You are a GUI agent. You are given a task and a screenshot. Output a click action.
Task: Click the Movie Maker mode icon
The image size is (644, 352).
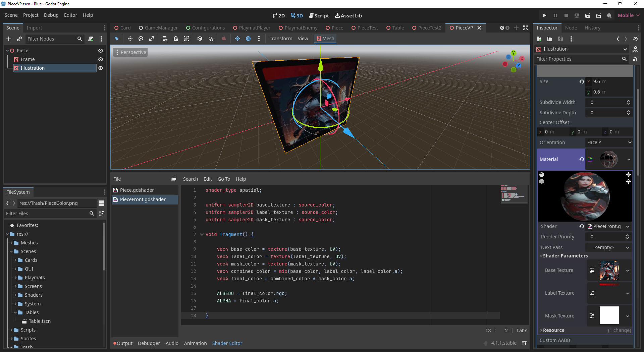pyautogui.click(x=609, y=15)
